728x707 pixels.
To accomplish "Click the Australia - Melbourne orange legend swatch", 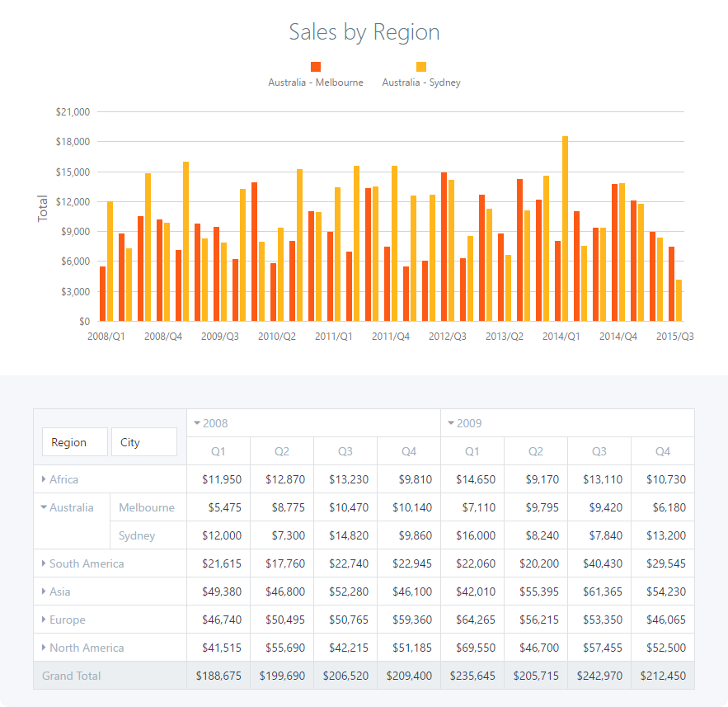I will coord(316,67).
